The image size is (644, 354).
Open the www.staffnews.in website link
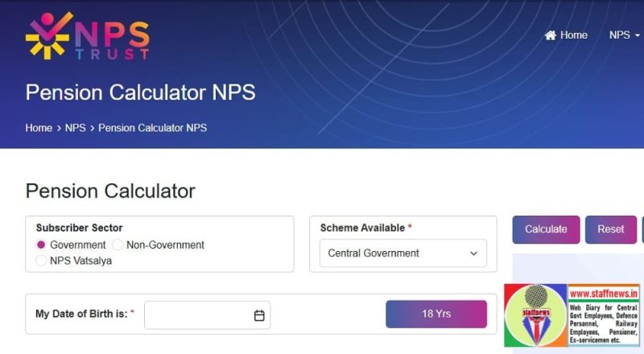tap(604, 294)
